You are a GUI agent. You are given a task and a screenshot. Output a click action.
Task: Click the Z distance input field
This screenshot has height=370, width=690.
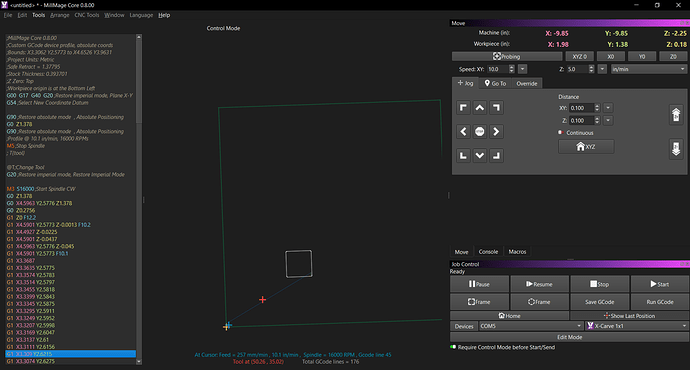click(581, 120)
